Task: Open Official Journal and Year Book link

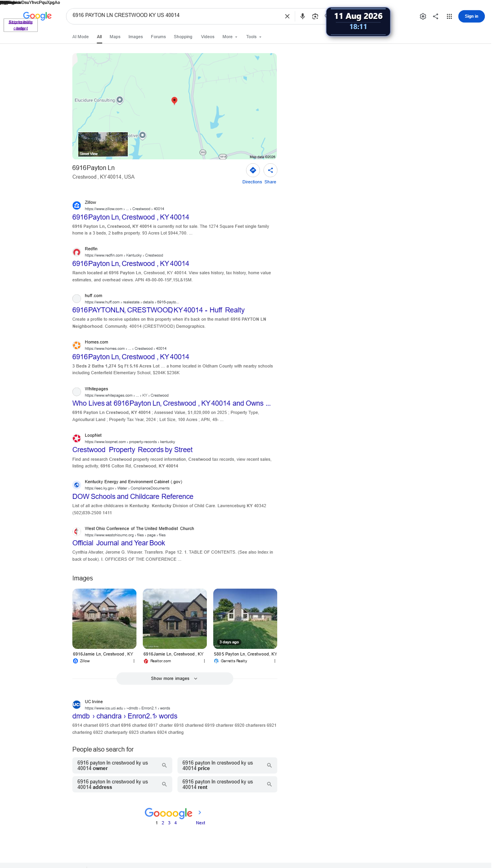Action: coord(119,543)
